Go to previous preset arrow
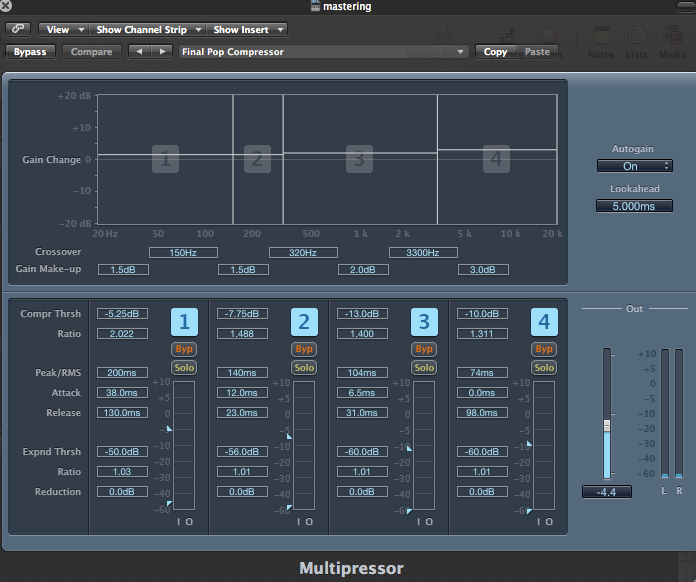This screenshot has height=582, width=696. [x=139, y=51]
